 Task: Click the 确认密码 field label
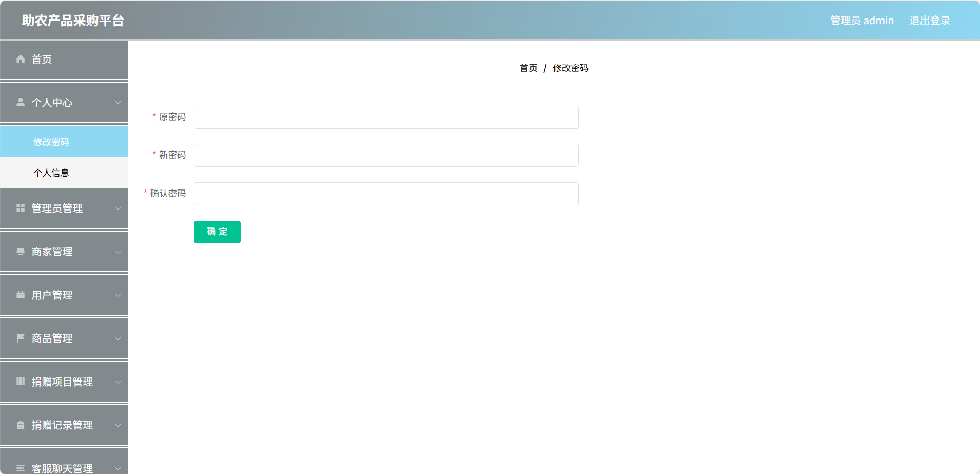(x=168, y=194)
